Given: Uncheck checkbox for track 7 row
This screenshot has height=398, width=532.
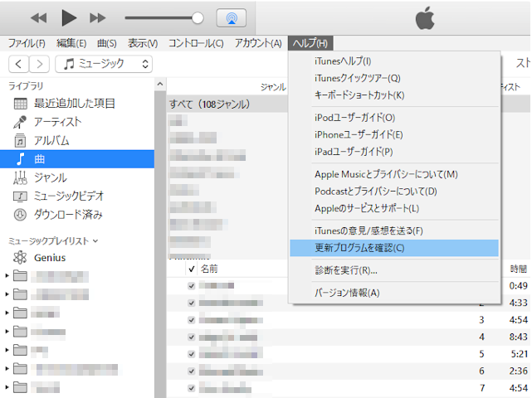Looking at the screenshot, I should [x=192, y=388].
